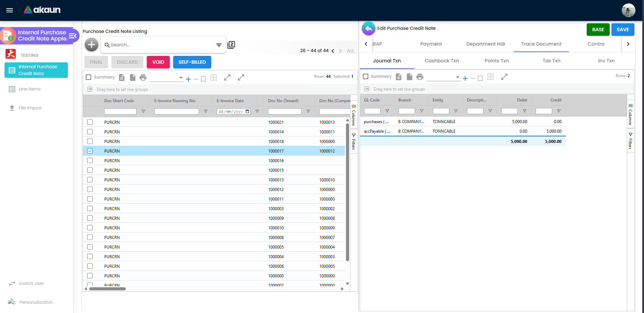Select row with Doc No 1000014
644x313 pixels.
(x=90, y=132)
